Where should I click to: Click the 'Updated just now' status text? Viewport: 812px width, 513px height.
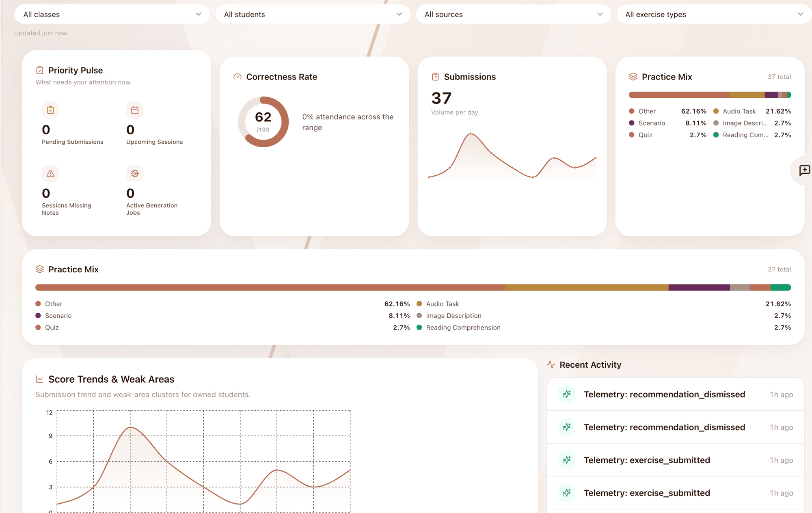41,33
